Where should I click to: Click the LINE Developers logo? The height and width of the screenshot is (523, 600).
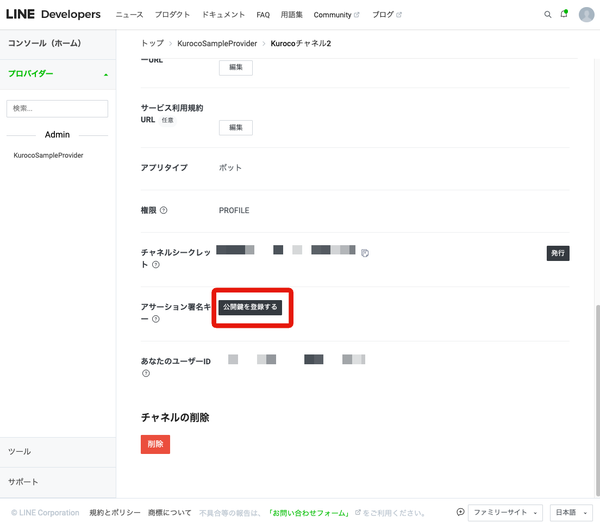[53, 14]
